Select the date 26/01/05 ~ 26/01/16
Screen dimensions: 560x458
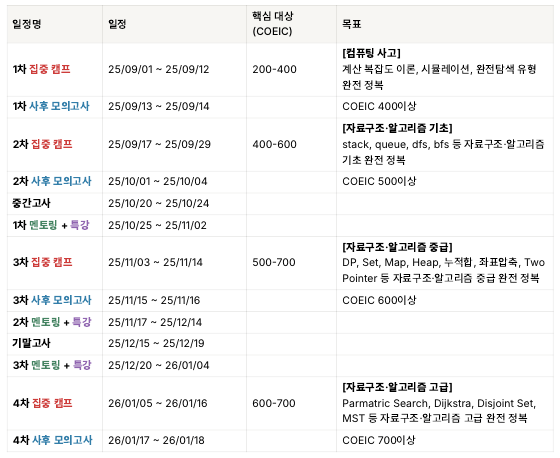pyautogui.click(x=158, y=403)
